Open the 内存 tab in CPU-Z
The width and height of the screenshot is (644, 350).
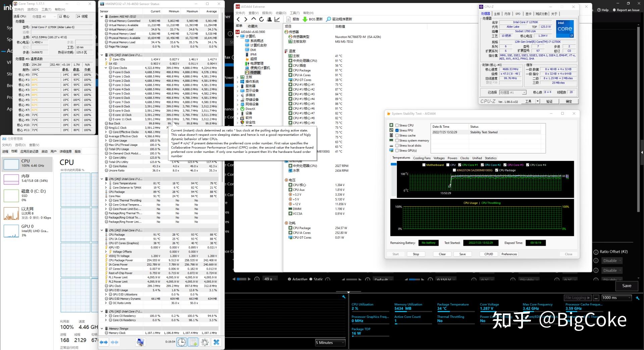point(507,14)
